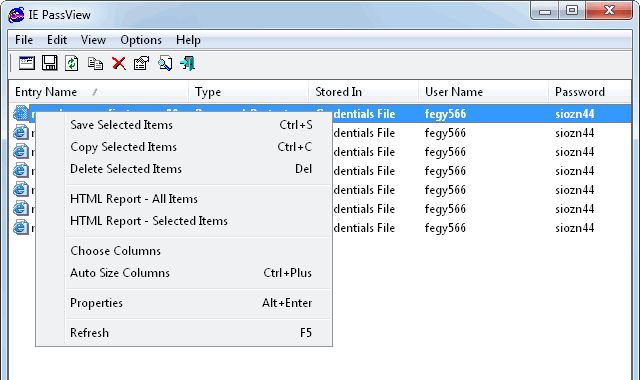Viewport: 640px width, 380px height.
Task: Open Properties from the context menu
Action: (x=184, y=303)
